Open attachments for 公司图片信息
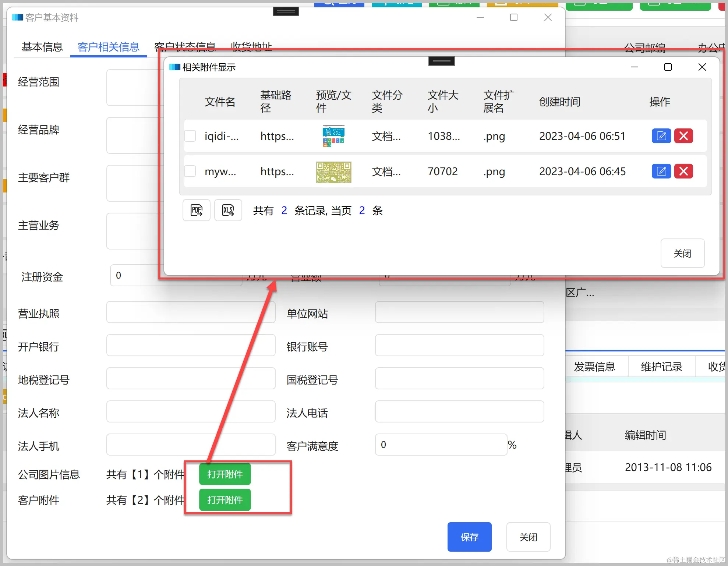This screenshot has height=566, width=728. [225, 474]
